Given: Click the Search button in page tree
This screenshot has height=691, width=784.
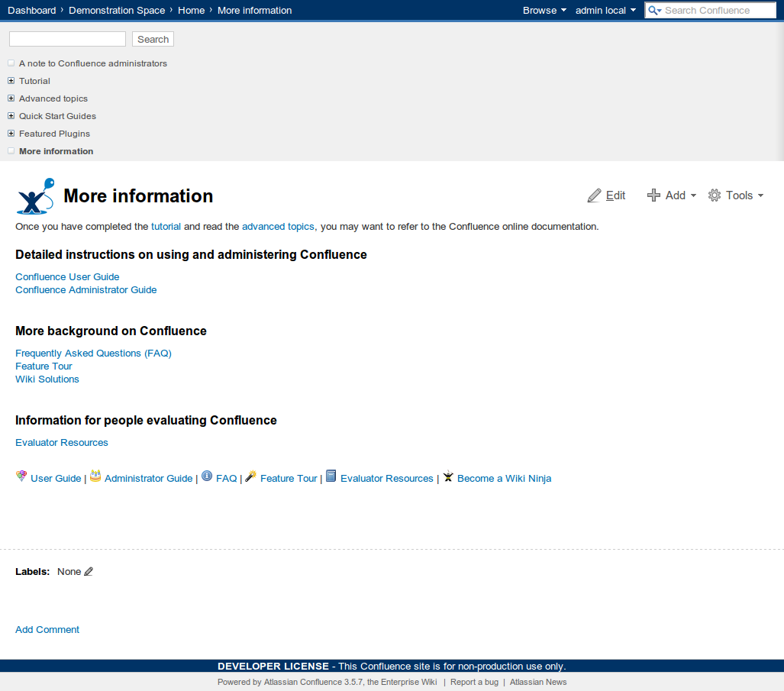Looking at the screenshot, I should 153,39.
